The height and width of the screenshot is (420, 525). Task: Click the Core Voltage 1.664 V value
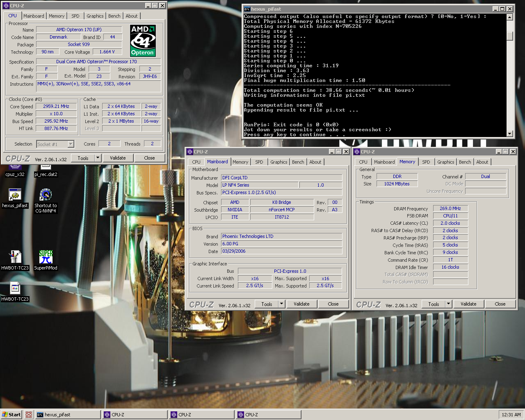(x=107, y=52)
